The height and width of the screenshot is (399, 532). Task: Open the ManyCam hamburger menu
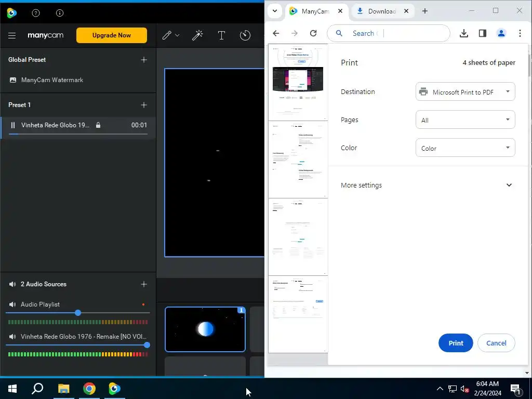click(x=12, y=35)
